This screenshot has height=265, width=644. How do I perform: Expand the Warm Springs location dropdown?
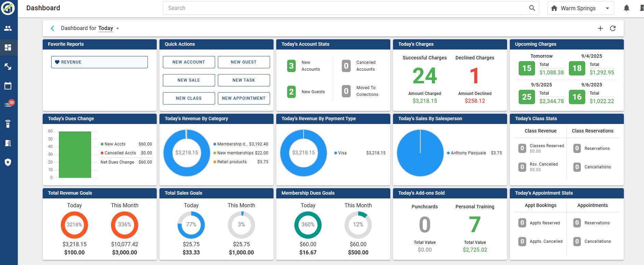coord(580,8)
